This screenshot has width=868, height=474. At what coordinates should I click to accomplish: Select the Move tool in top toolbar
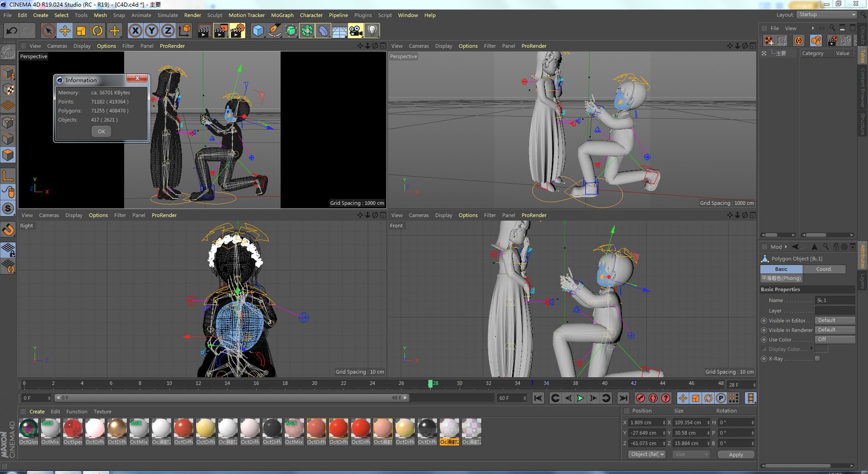point(65,31)
